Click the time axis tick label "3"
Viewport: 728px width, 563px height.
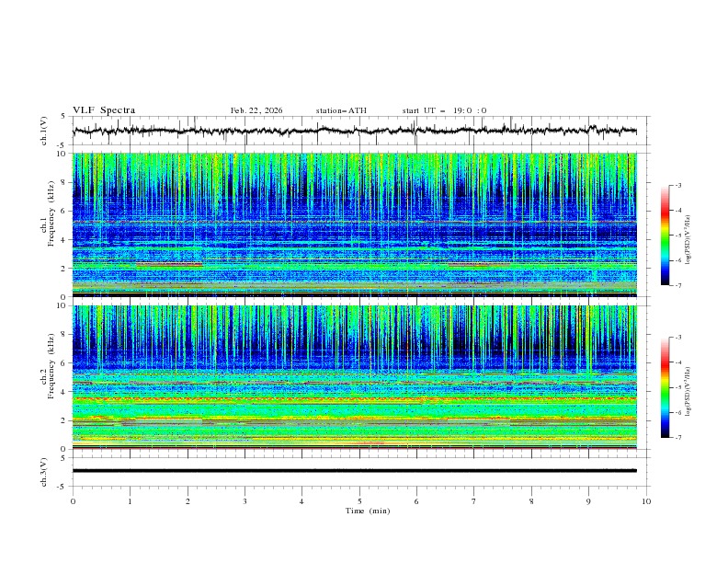click(245, 501)
